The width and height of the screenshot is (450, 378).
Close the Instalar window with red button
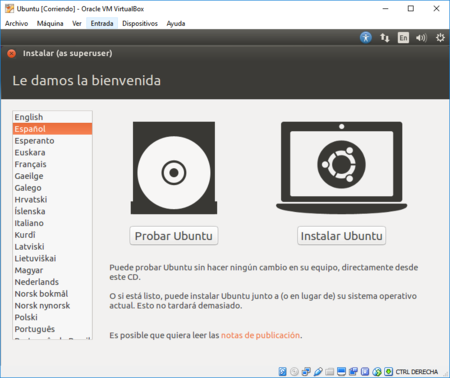(12, 53)
